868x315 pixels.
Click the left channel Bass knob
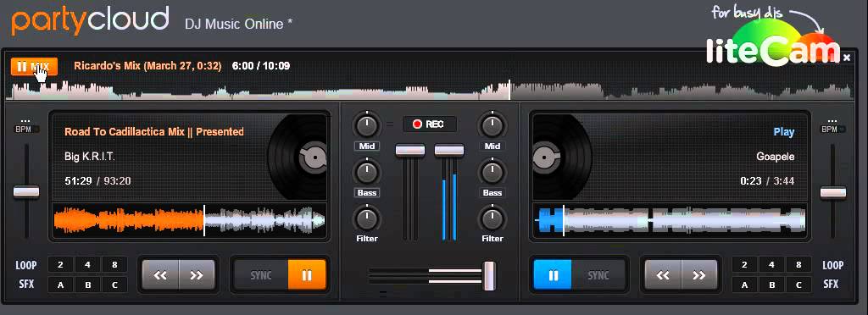pyautogui.click(x=366, y=173)
